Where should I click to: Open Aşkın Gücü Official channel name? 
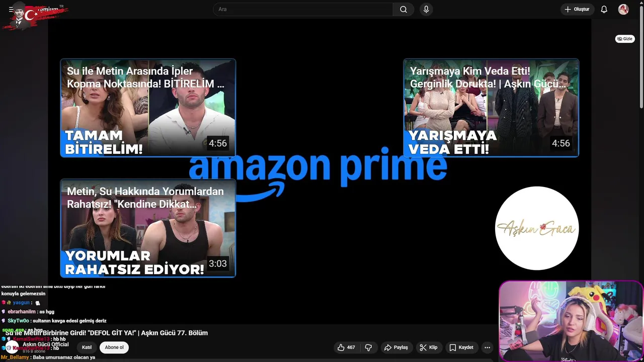(45, 344)
